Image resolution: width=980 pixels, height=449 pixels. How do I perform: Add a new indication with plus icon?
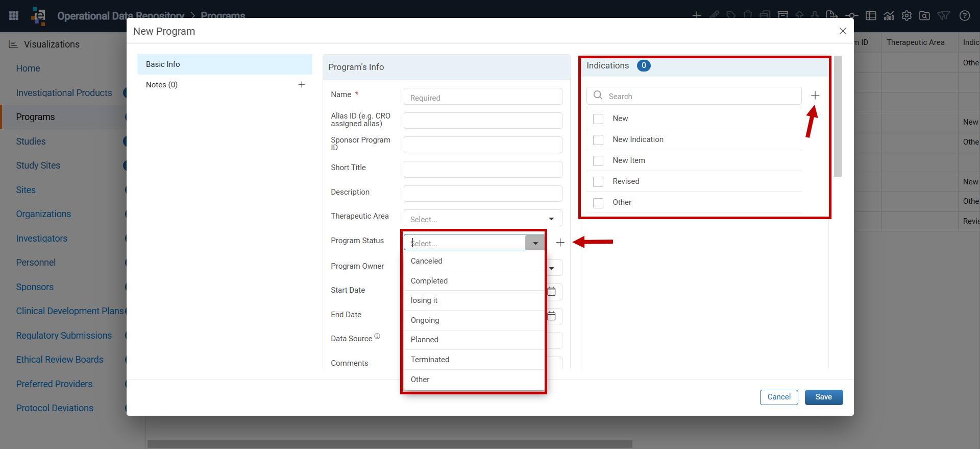[815, 96]
